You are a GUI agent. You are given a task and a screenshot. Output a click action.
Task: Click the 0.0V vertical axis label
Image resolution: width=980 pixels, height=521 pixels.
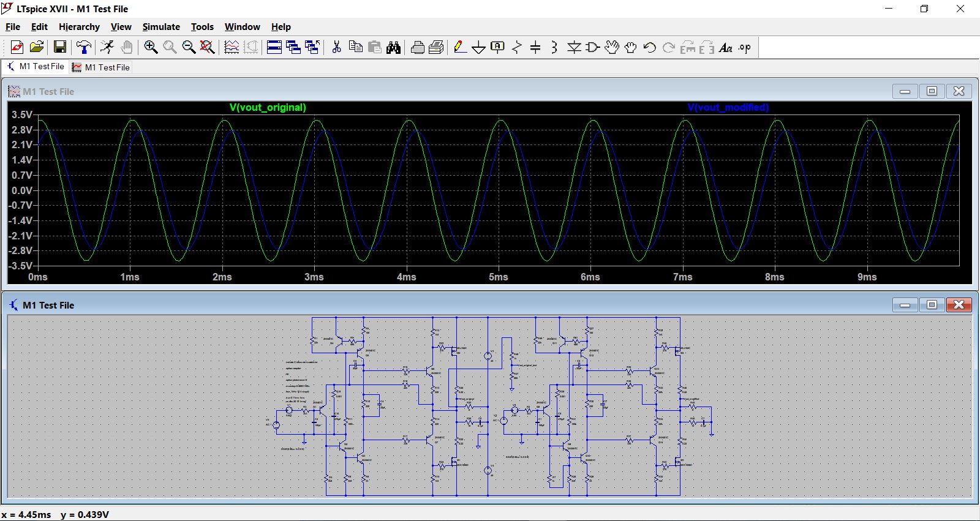point(21,190)
